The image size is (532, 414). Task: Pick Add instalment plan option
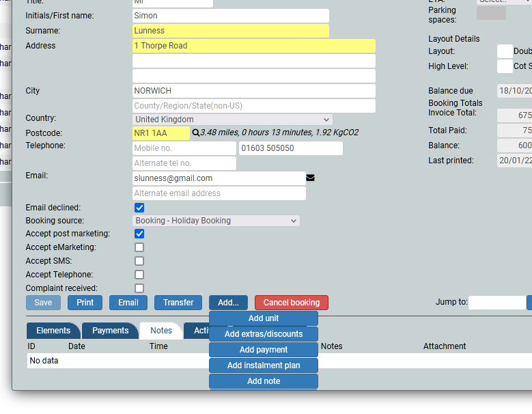264,365
